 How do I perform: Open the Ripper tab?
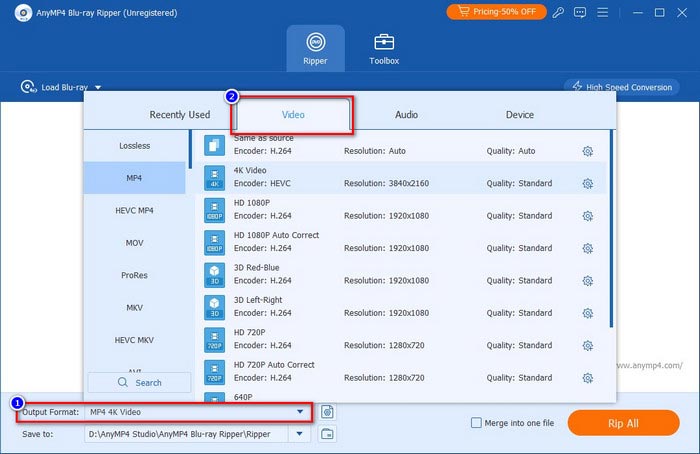pyautogui.click(x=315, y=49)
